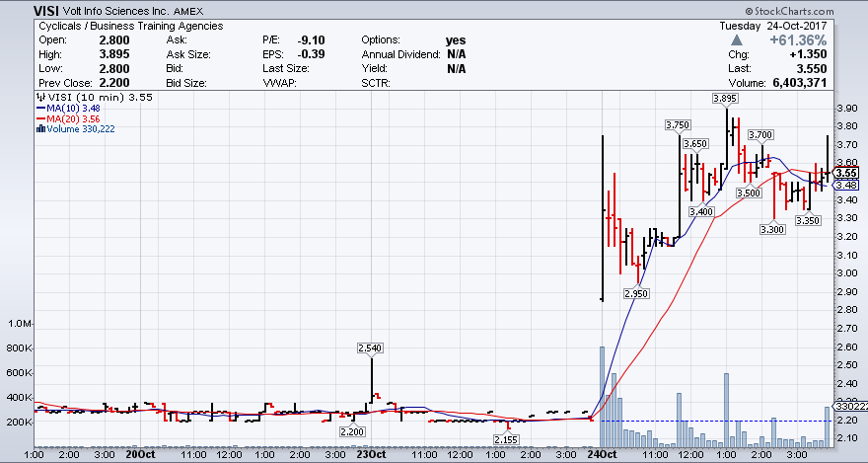Click the volume bars icon in legend
This screenshot has height=463, width=868.
39,128
